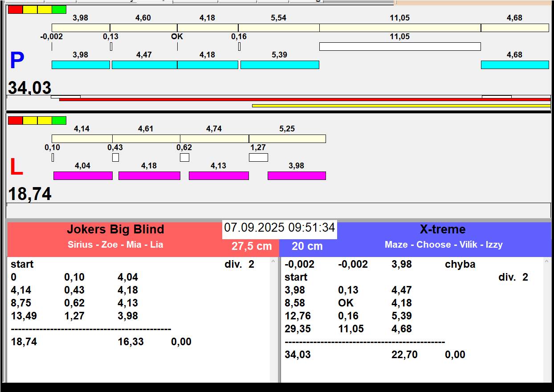Select the magenta bar labeled 3,98
The height and width of the screenshot is (392, 554).
[297, 176]
